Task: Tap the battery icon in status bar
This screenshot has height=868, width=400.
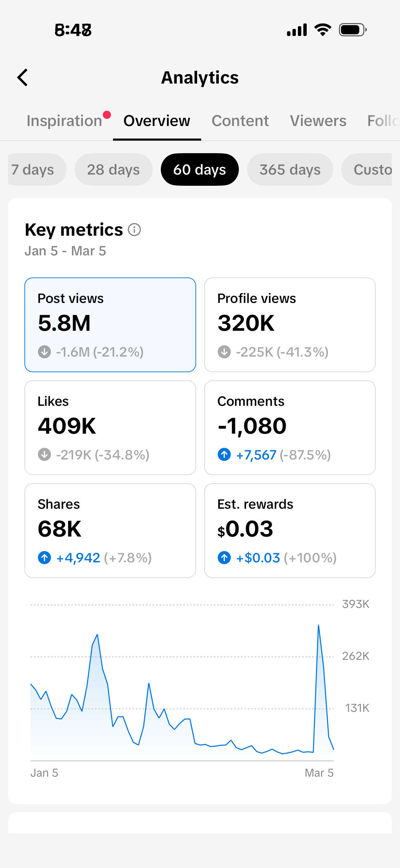Action: point(353,30)
